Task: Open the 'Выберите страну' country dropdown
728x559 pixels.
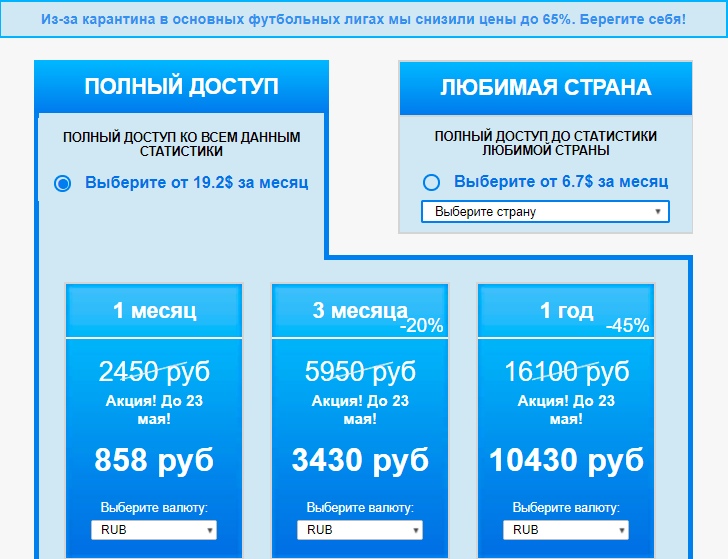Action: (544, 212)
